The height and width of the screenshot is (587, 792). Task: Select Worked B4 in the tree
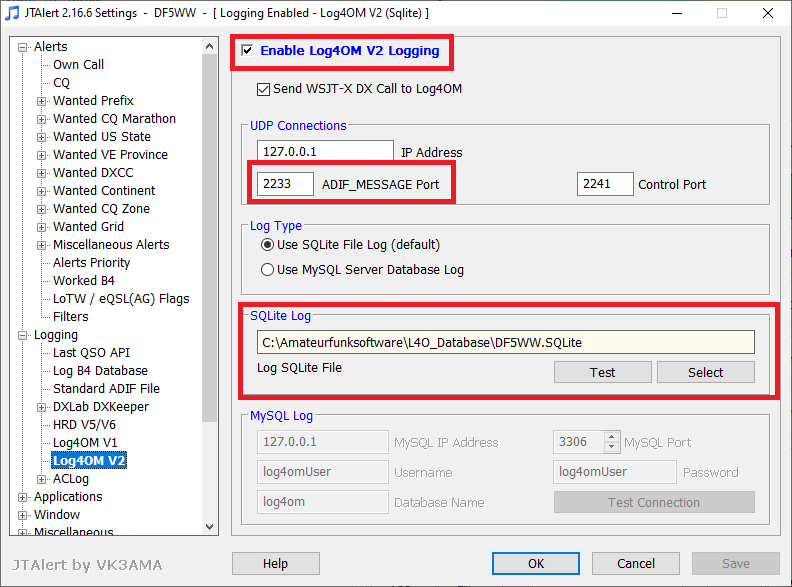(x=84, y=281)
